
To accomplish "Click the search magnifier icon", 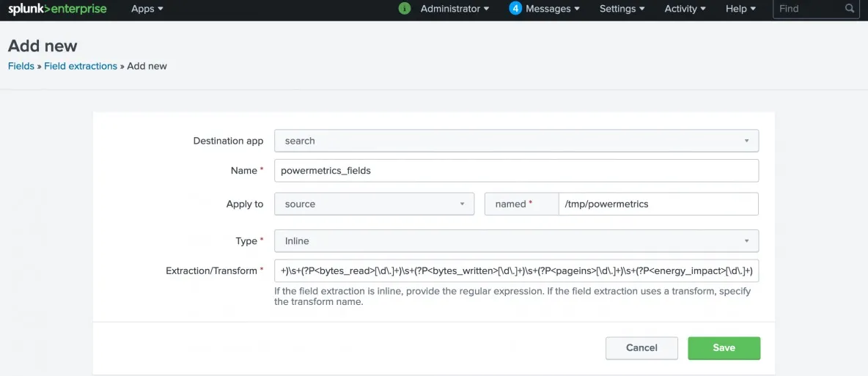I will point(850,9).
